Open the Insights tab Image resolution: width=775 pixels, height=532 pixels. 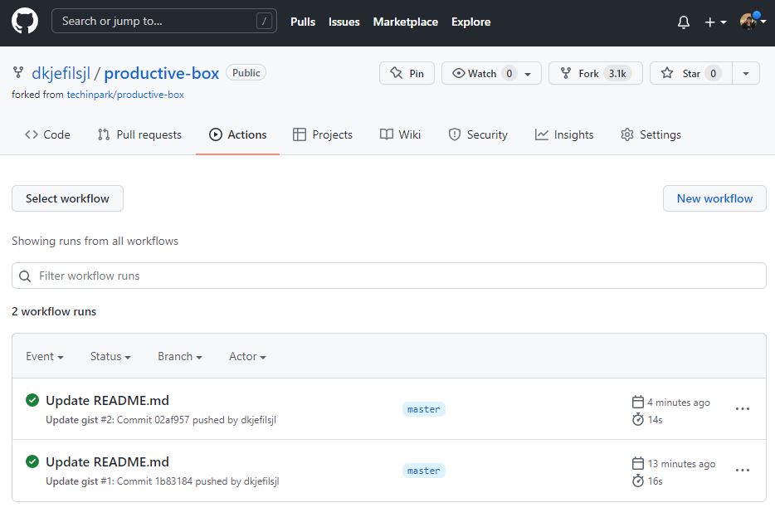pyautogui.click(x=564, y=134)
